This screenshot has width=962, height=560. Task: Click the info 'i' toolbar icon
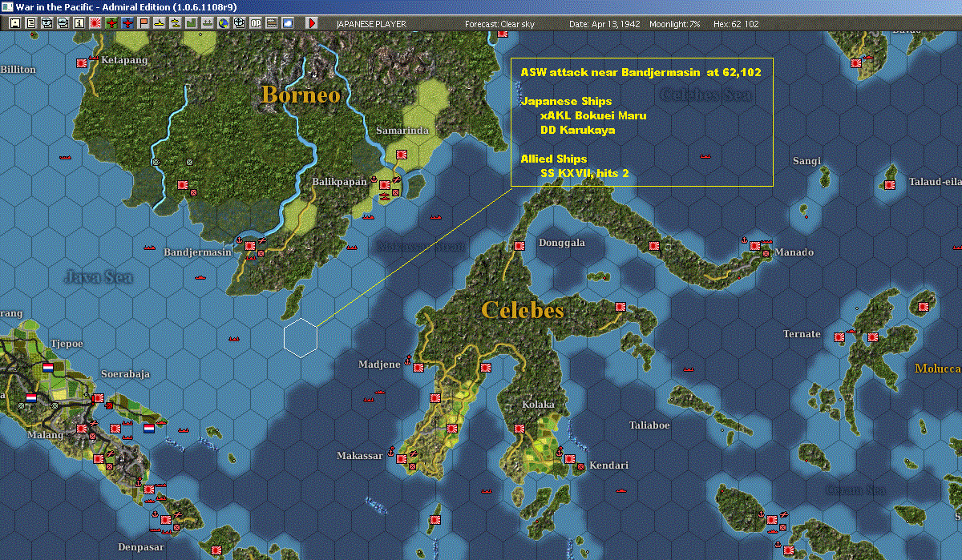(x=79, y=23)
